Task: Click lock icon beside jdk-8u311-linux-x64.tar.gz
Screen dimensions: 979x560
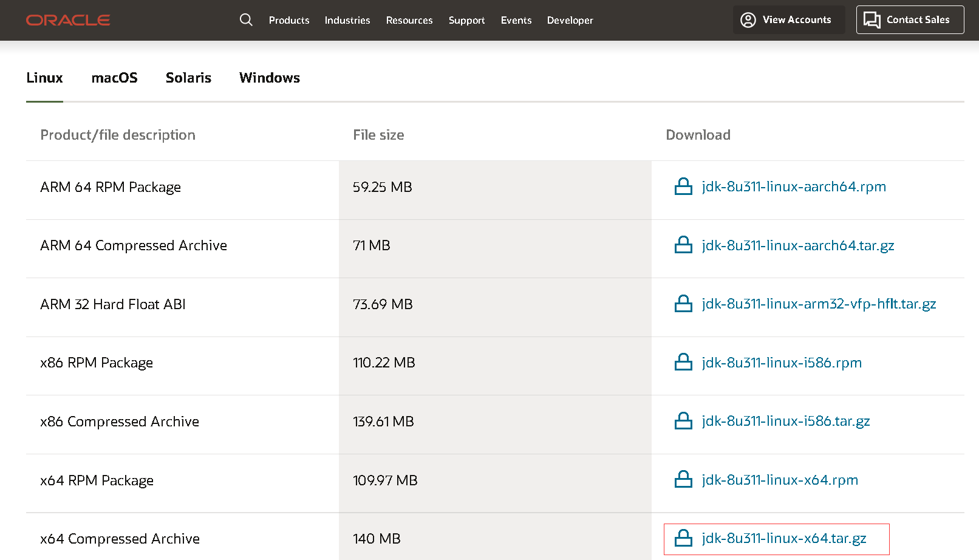Action: (x=684, y=538)
